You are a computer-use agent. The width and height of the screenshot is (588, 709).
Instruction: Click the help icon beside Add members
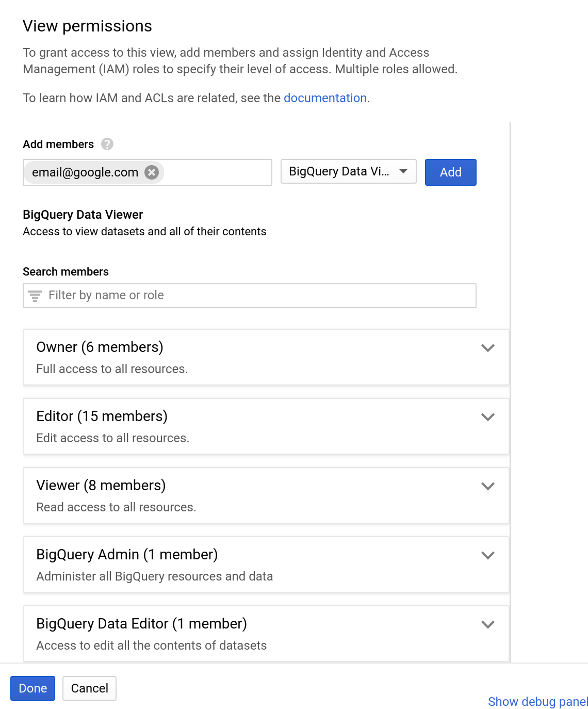coord(107,144)
